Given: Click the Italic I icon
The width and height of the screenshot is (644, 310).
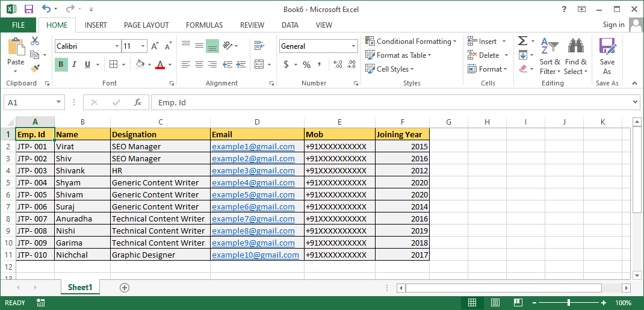Looking at the screenshot, I should [75, 64].
